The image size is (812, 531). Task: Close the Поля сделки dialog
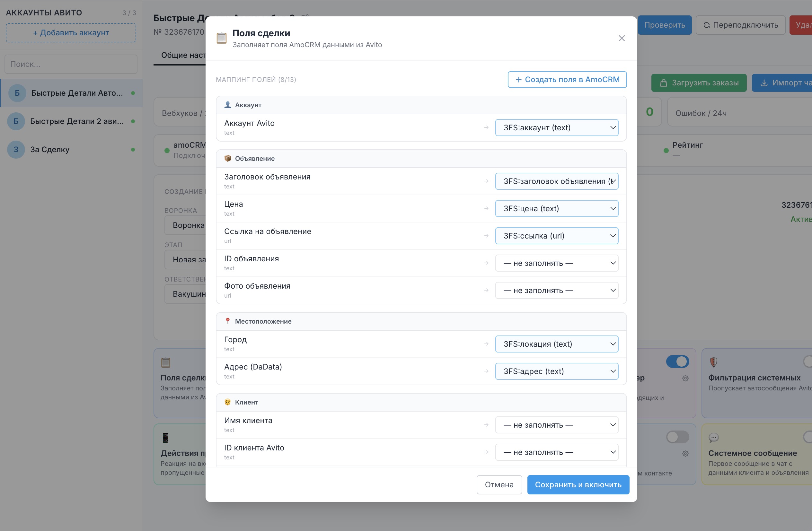coord(622,38)
